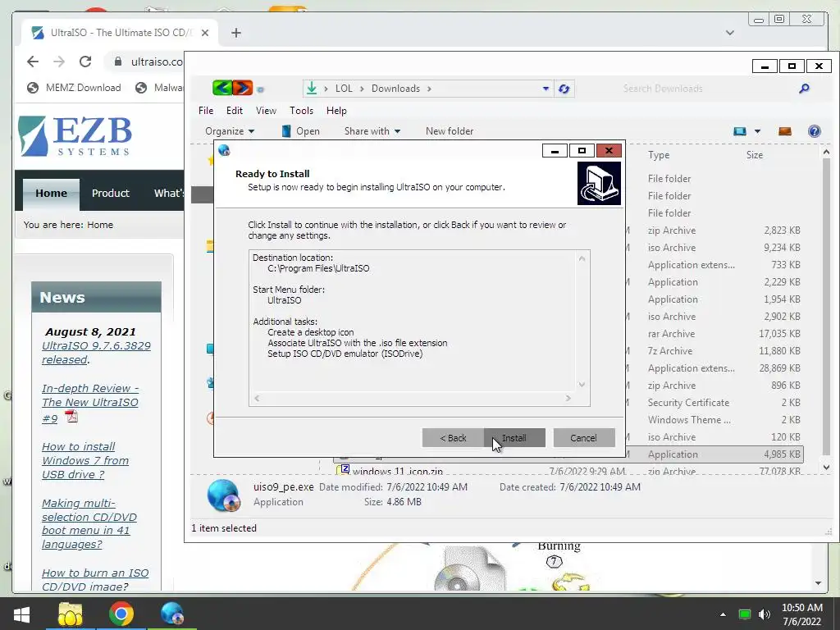Open the File menu in Explorer

(206, 111)
